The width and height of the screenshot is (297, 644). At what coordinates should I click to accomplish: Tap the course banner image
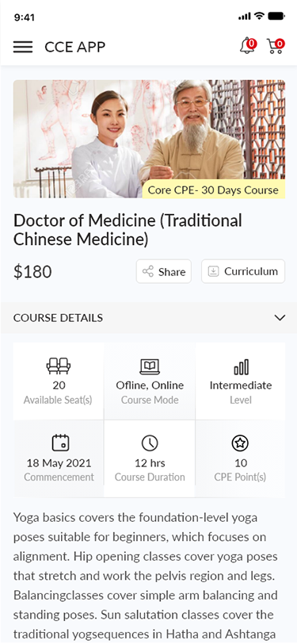149,139
